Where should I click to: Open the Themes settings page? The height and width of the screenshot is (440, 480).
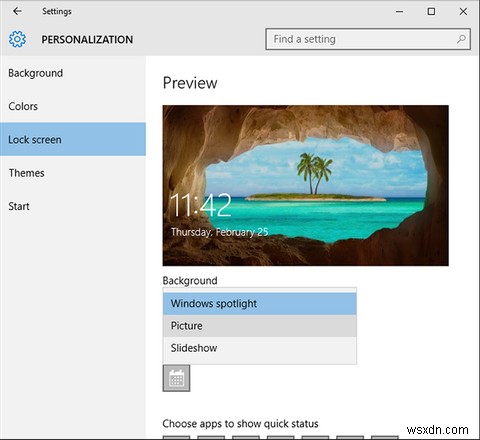point(73,173)
